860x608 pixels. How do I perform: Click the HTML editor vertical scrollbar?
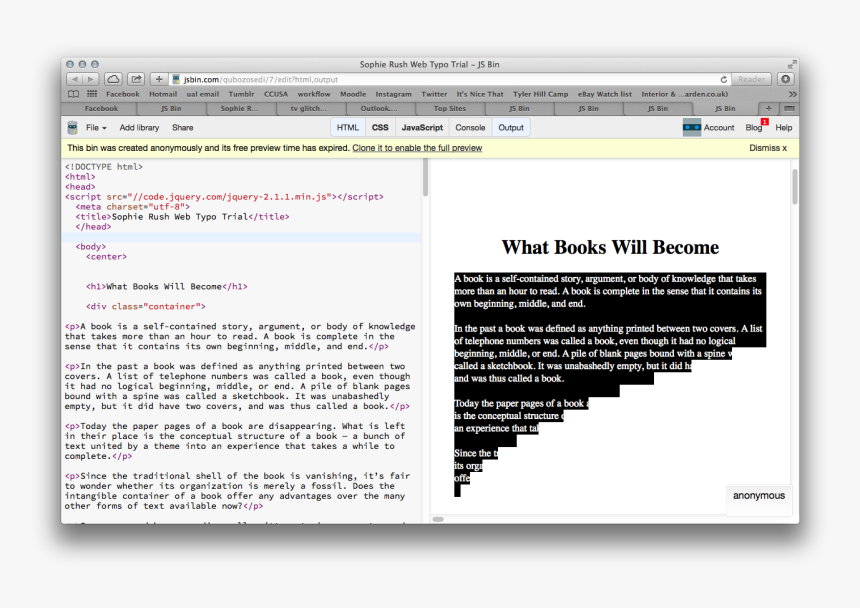pyautogui.click(x=425, y=178)
